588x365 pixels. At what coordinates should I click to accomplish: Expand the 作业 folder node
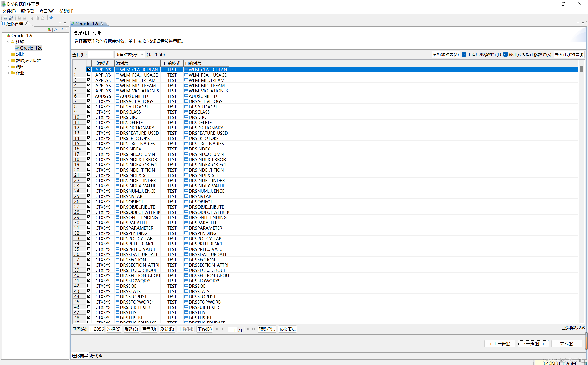(8, 73)
